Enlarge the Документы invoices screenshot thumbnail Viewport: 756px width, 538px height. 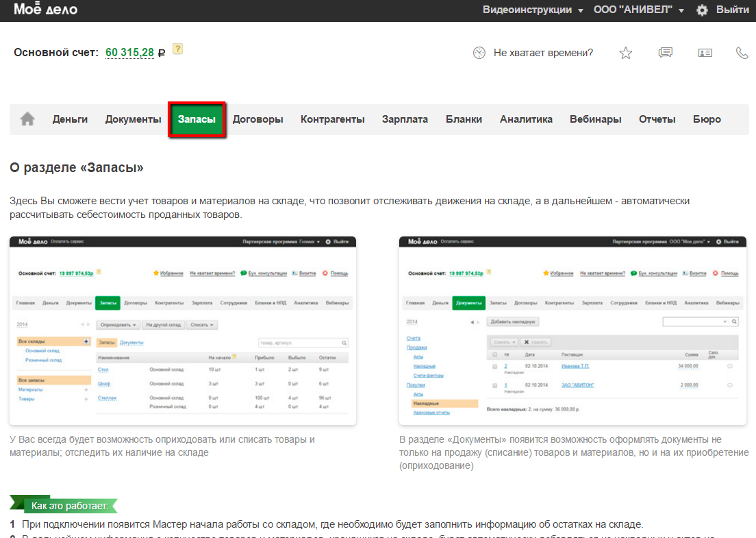[572, 330]
